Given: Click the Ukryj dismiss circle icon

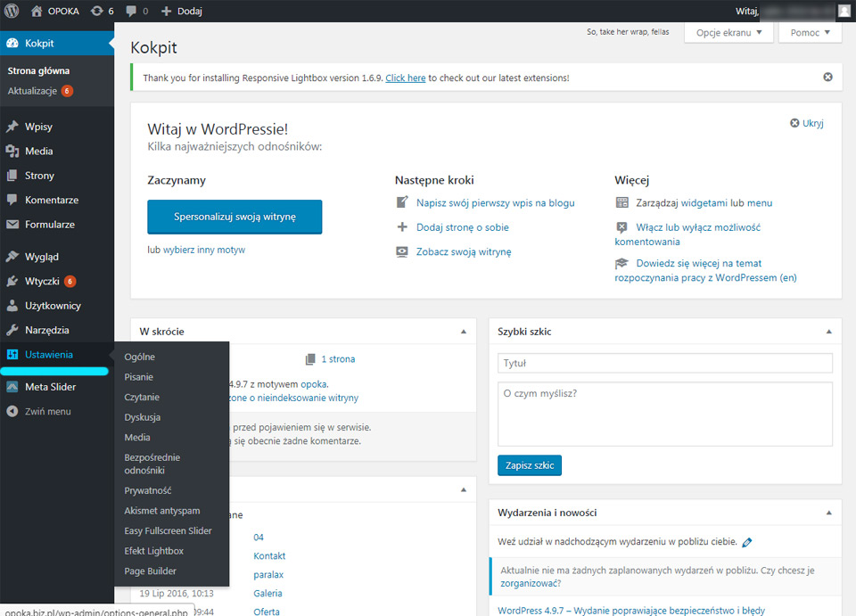Looking at the screenshot, I should (x=794, y=123).
